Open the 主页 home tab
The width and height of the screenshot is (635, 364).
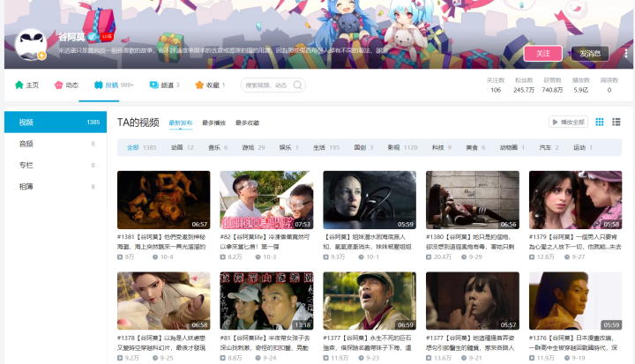point(26,85)
